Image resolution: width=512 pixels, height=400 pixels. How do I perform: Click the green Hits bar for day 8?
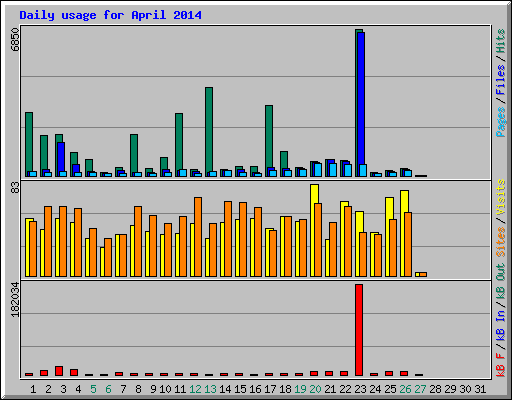[134, 154]
